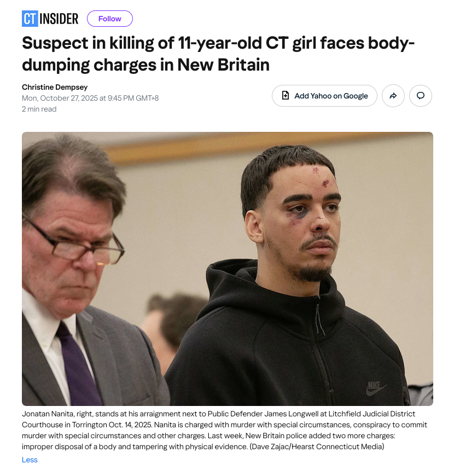
Task: Click the article headline about body-dumping charges
Action: coord(218,54)
